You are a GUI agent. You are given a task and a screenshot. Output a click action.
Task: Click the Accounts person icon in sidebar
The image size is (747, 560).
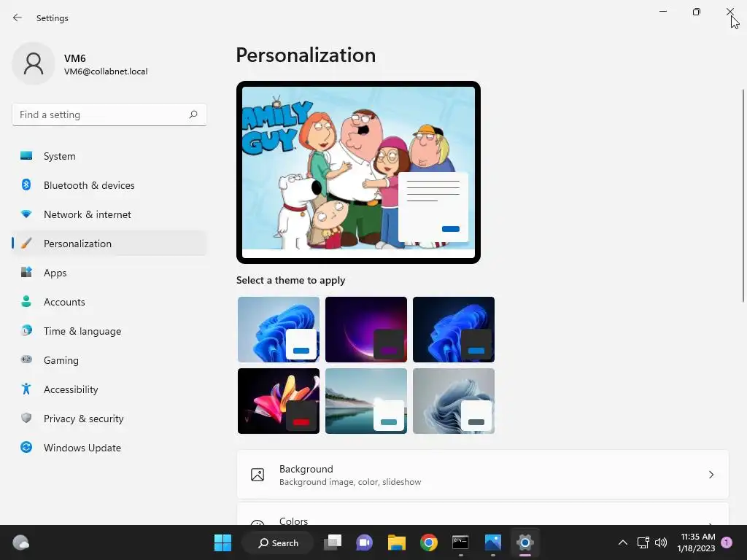point(26,301)
